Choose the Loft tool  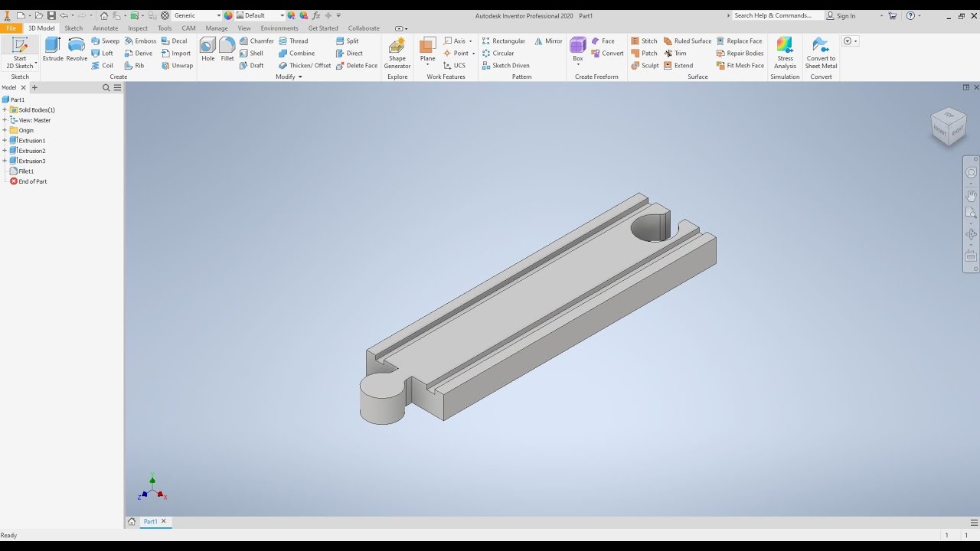pos(102,54)
